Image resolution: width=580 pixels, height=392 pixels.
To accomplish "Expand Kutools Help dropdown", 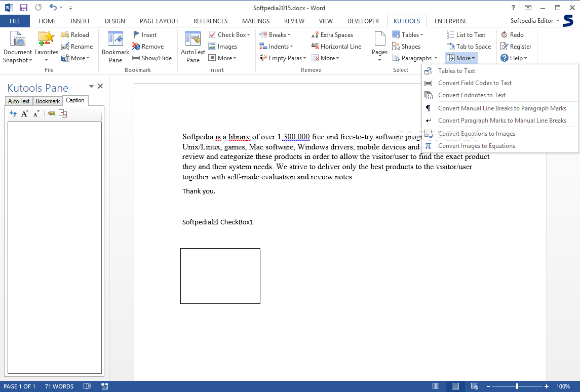I will [525, 58].
